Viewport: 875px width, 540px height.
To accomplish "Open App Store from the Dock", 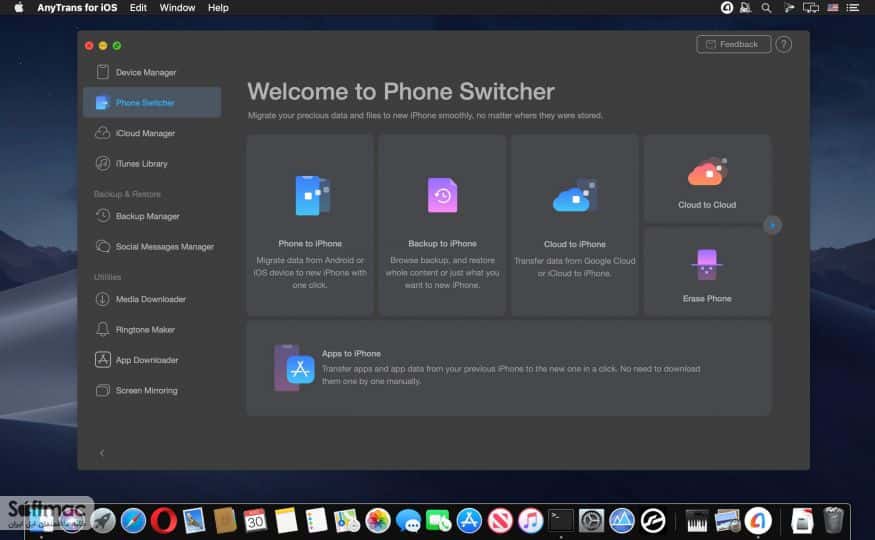I will tap(469, 521).
